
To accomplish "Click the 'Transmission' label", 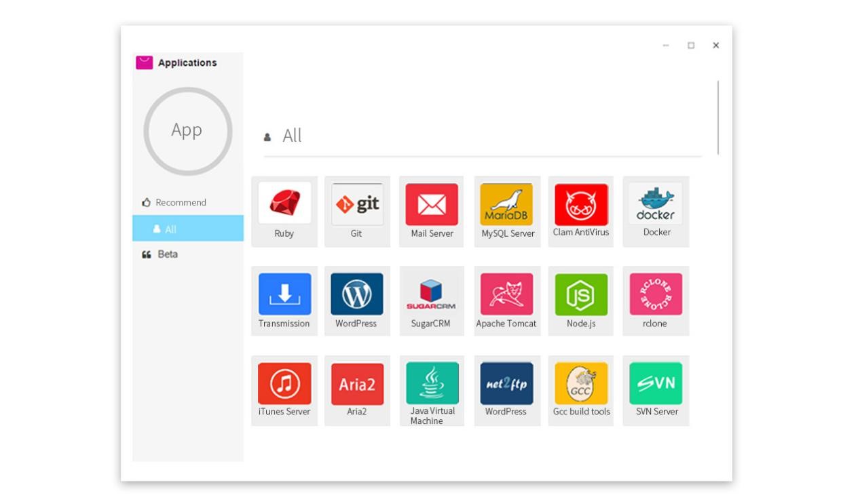I will [x=284, y=324].
